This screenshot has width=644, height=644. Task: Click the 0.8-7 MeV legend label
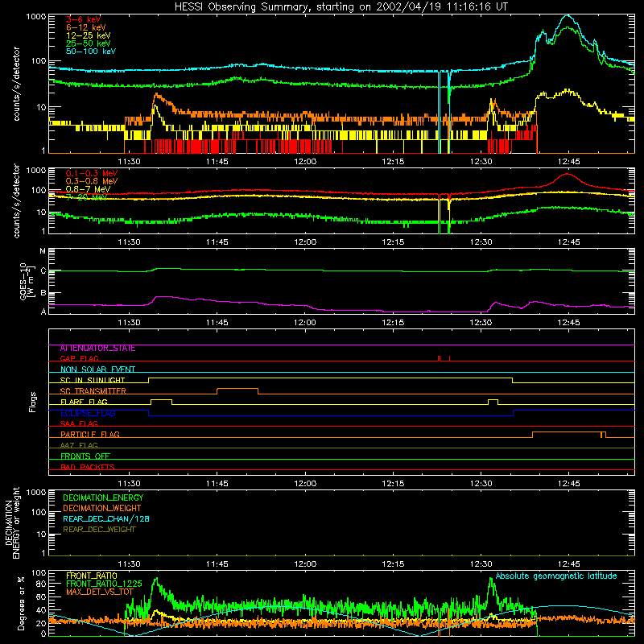[x=88, y=189]
